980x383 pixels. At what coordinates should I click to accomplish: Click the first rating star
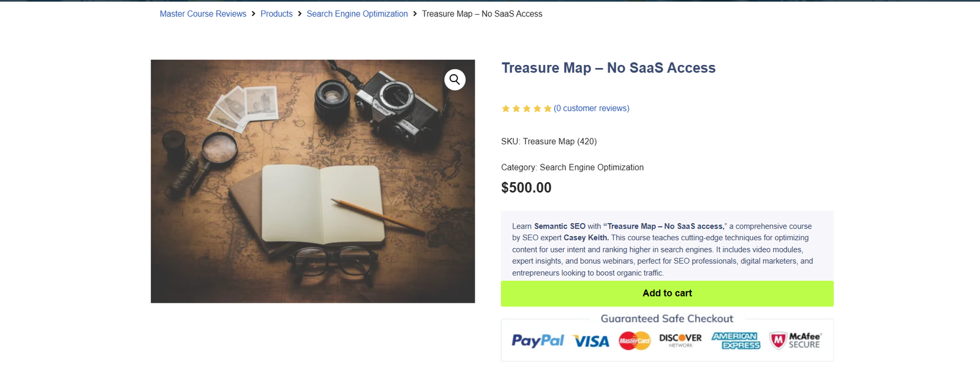[505, 108]
